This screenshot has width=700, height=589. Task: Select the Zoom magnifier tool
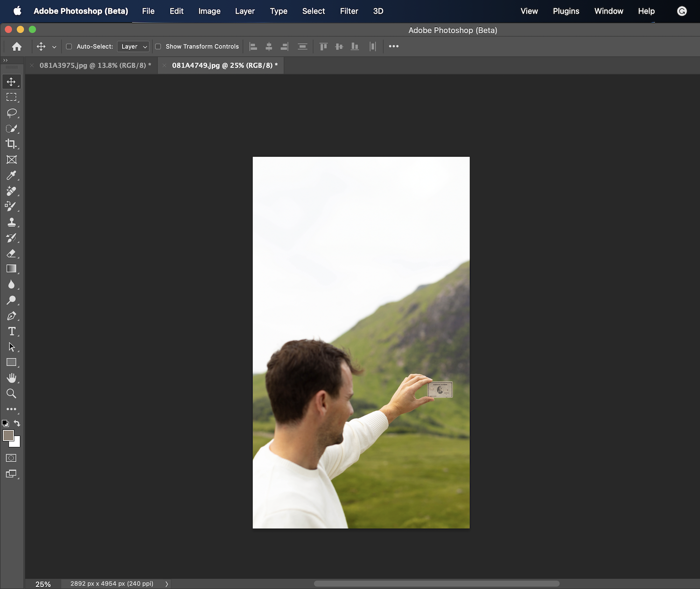coord(12,393)
